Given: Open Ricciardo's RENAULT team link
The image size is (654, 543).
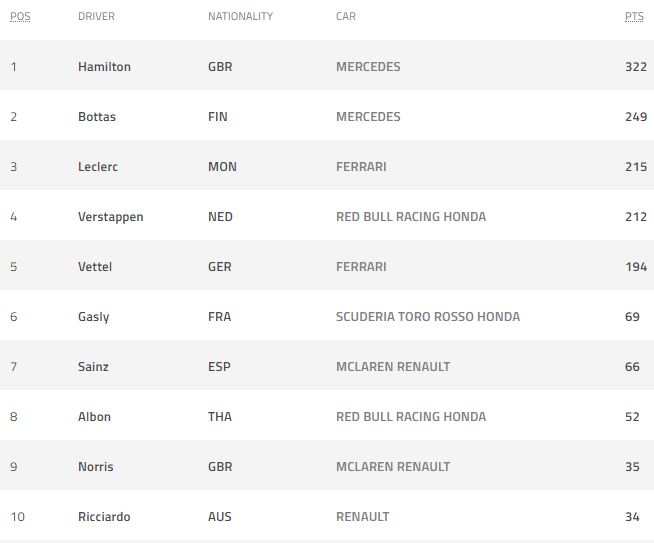Looking at the screenshot, I should 363,517.
